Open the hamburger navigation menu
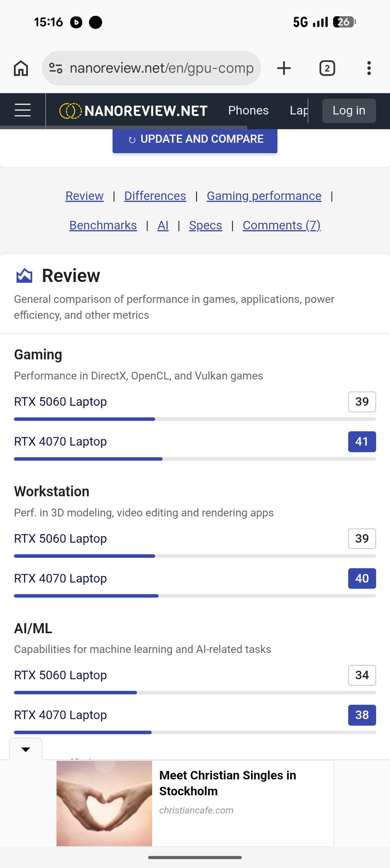Viewport: 390px width, 868px height. (x=23, y=110)
